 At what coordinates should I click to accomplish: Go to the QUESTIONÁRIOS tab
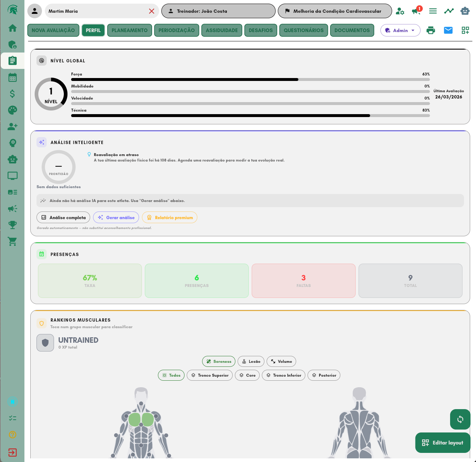click(304, 30)
